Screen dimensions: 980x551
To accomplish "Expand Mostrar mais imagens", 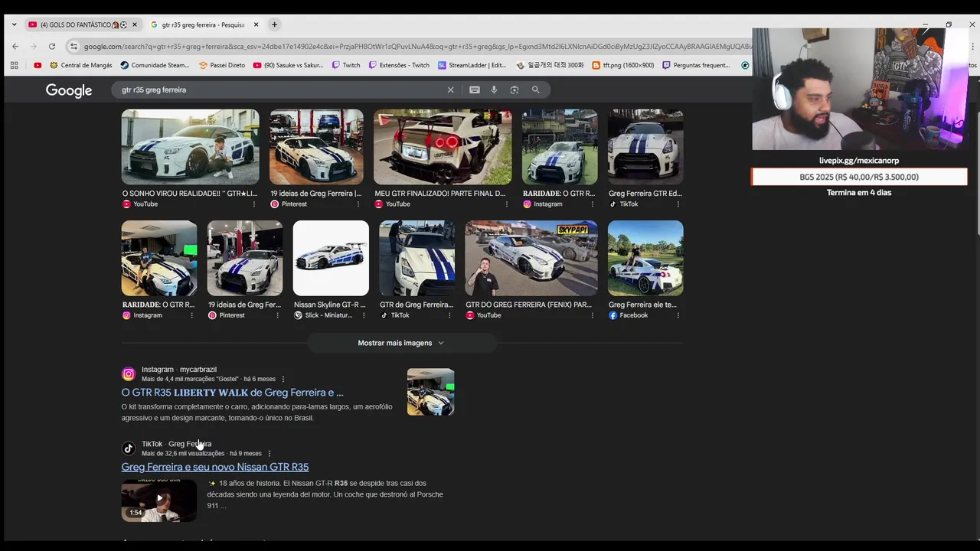I will [x=400, y=343].
